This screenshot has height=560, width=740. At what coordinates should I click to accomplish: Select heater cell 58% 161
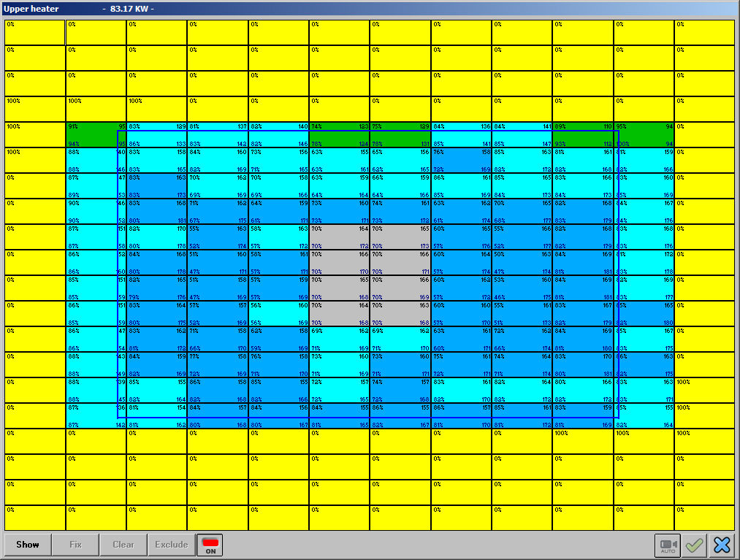(278, 262)
